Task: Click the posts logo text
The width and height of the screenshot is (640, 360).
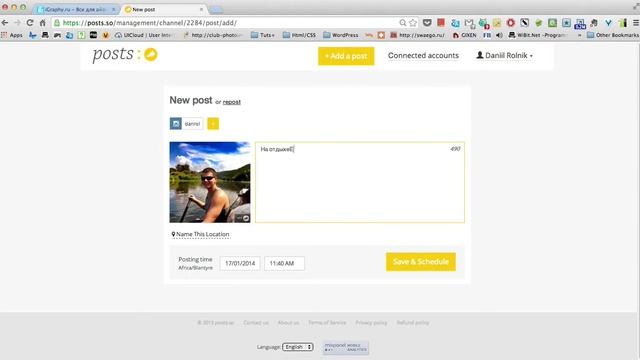Action: tap(113, 54)
